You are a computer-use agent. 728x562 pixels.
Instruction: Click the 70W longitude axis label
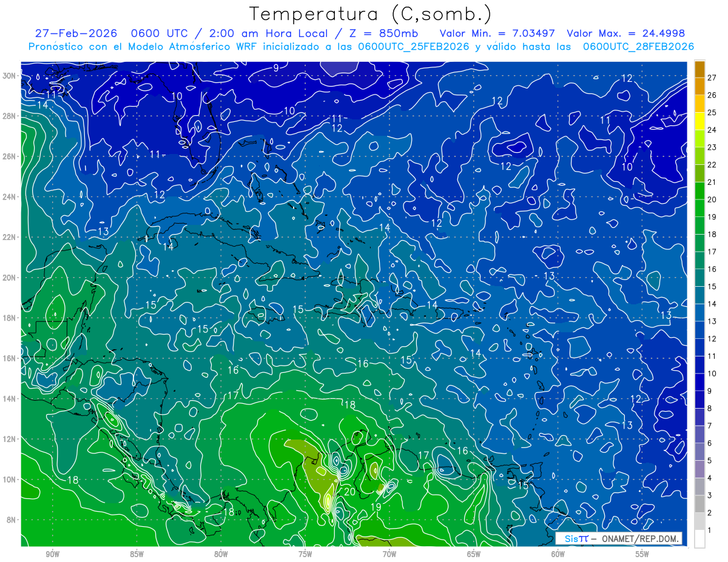[x=389, y=554]
